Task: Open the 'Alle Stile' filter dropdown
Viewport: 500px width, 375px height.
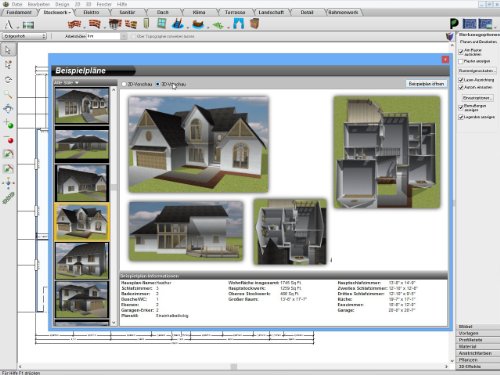Action: [66, 82]
